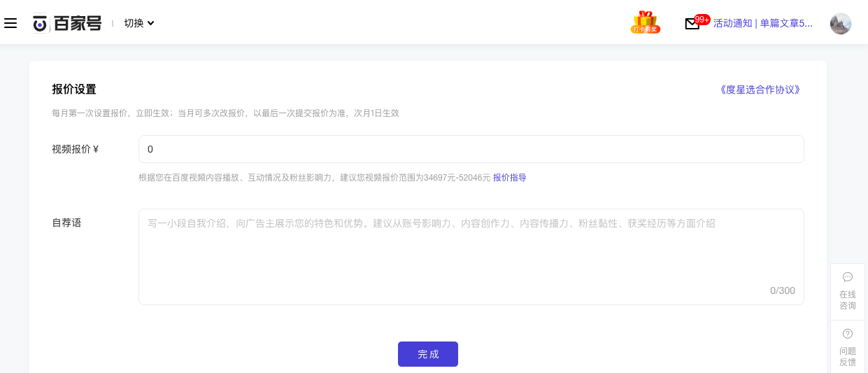Image resolution: width=868 pixels, height=373 pixels.
Task: Open the hamburger navigation menu
Action: (10, 23)
